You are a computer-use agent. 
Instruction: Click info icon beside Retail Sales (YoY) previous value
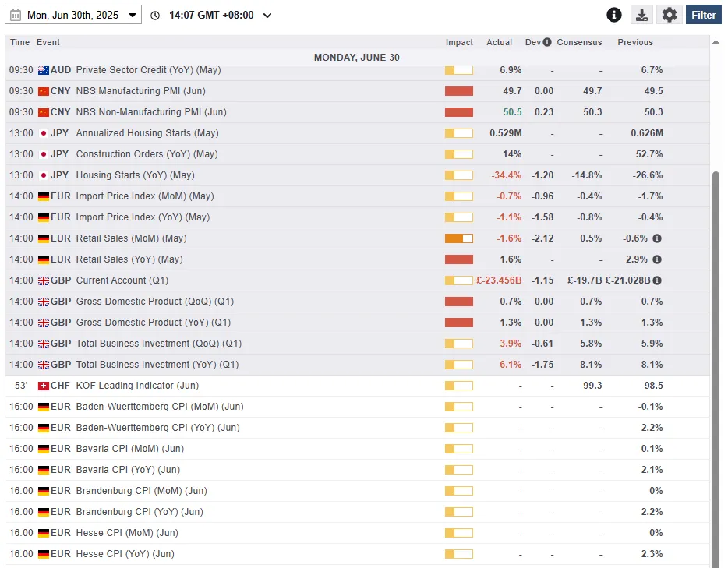tap(657, 259)
